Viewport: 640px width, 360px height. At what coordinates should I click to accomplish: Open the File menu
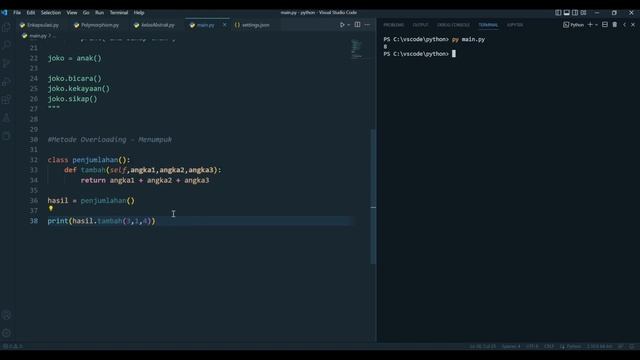click(x=17, y=13)
